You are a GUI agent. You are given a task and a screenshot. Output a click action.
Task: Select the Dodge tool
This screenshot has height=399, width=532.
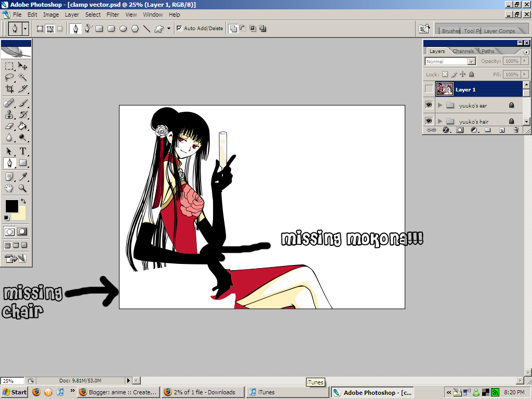23,137
